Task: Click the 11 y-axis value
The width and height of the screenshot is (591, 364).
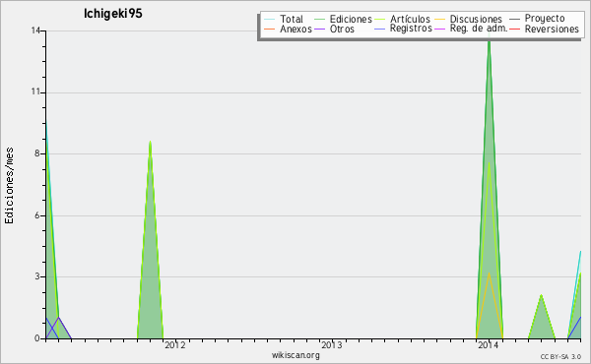Action: (x=35, y=92)
